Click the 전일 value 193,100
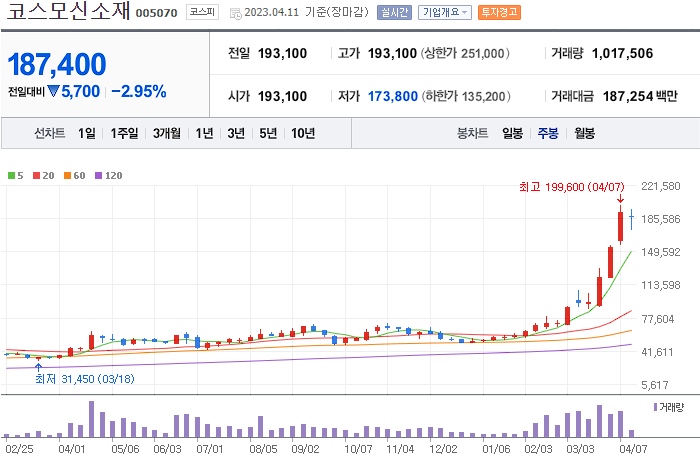The height and width of the screenshot is (455, 700). click(283, 54)
